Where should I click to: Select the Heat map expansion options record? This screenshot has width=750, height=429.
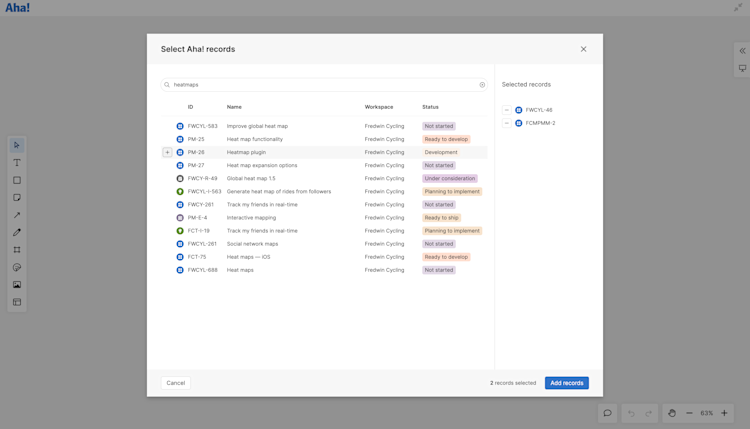tap(262, 165)
